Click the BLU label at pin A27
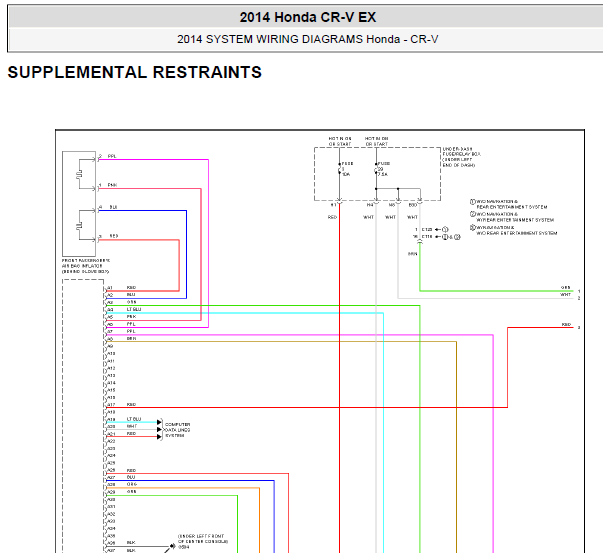 click(131, 477)
